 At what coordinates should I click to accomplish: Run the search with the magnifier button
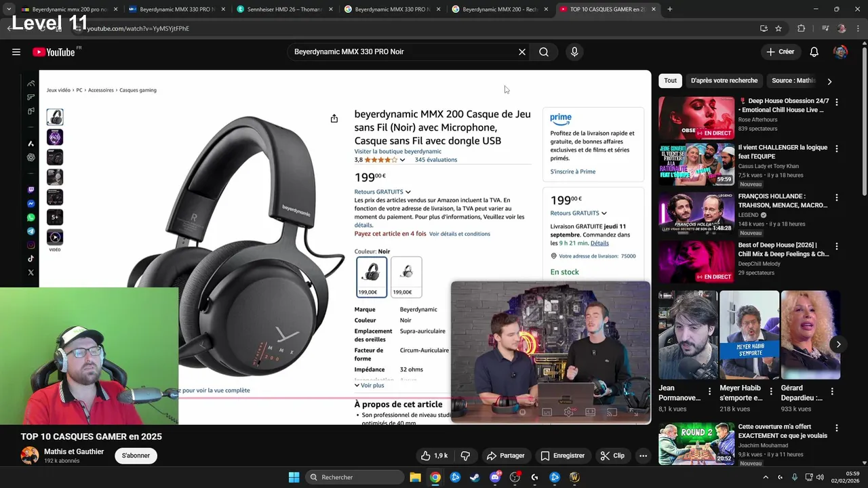[544, 52]
